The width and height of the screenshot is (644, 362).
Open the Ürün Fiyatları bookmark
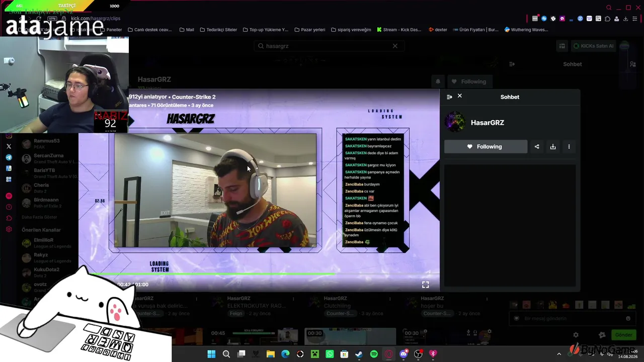pos(475,30)
